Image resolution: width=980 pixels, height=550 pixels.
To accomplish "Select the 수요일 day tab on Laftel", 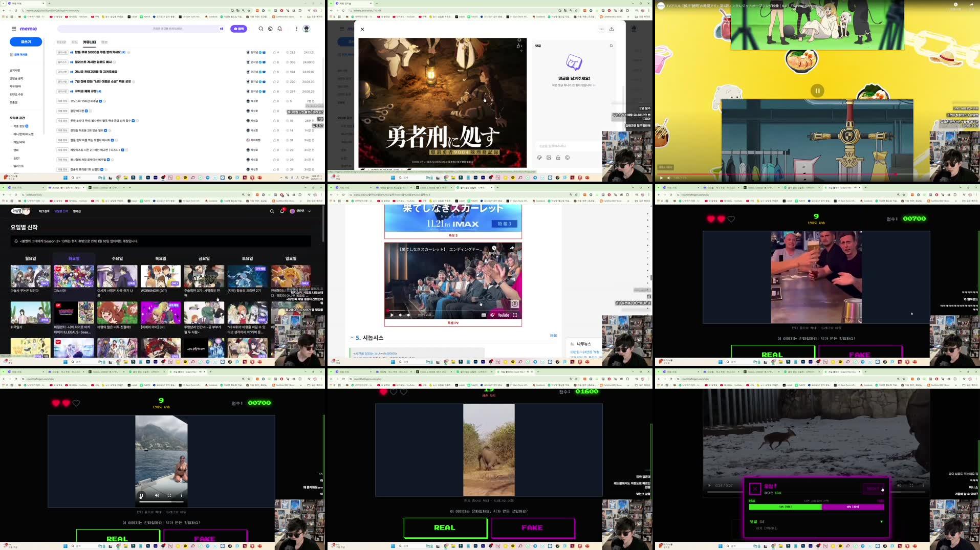I will 117,258.
